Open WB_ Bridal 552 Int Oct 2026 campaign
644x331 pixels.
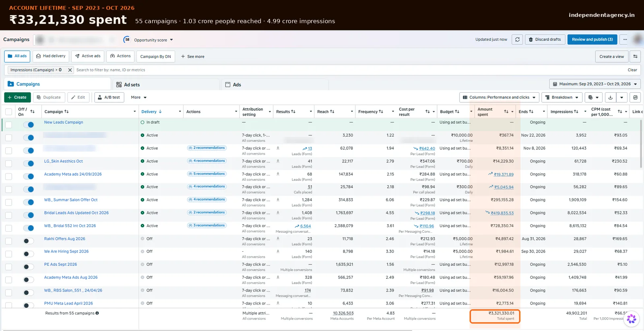pos(70,226)
